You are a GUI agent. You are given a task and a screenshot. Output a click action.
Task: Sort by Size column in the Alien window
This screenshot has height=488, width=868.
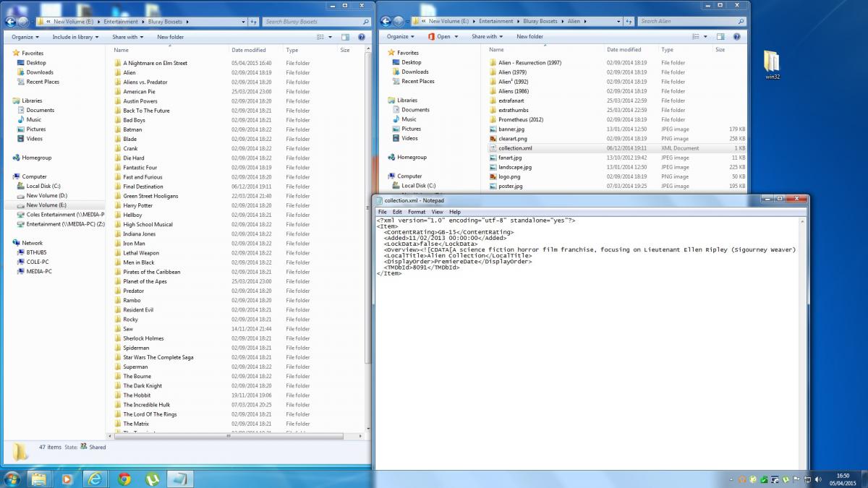click(x=730, y=50)
